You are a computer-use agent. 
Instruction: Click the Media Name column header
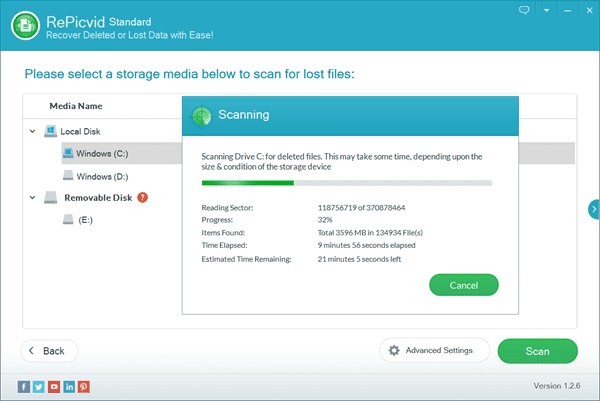pos(76,106)
